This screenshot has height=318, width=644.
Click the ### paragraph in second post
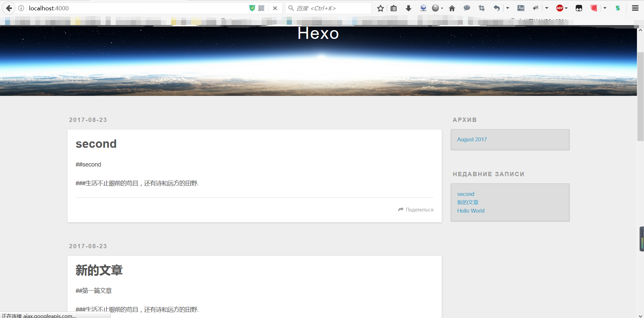click(x=137, y=183)
